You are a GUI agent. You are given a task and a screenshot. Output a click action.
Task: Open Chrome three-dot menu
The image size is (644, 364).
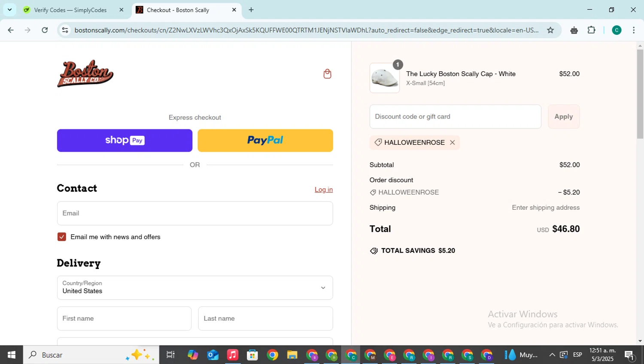click(634, 30)
